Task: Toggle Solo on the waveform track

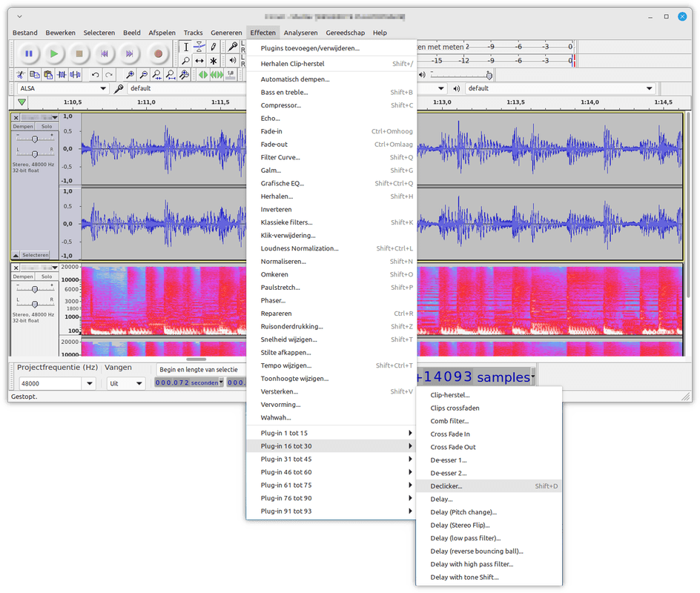Action: (x=47, y=126)
